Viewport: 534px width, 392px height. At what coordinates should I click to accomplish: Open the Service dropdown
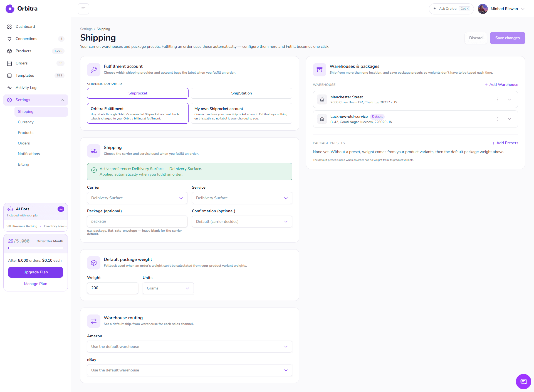pos(242,198)
